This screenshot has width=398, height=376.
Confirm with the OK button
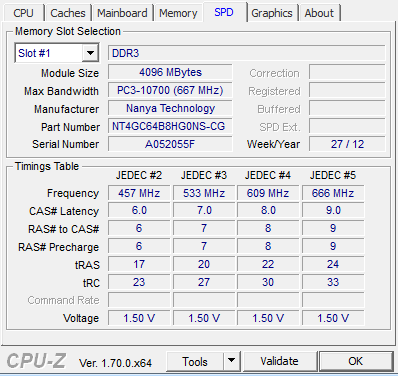356,361
